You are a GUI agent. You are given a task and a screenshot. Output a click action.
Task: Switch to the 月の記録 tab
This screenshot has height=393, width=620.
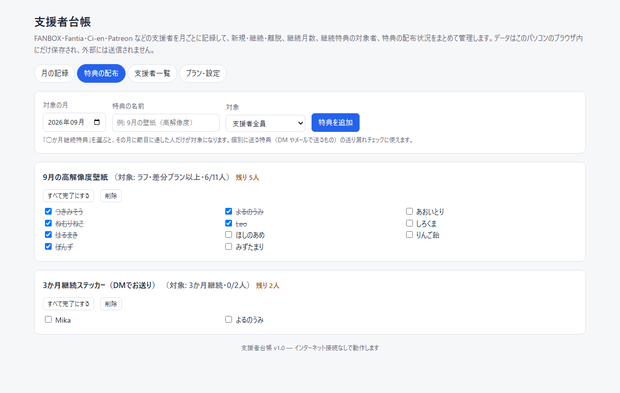click(55, 74)
